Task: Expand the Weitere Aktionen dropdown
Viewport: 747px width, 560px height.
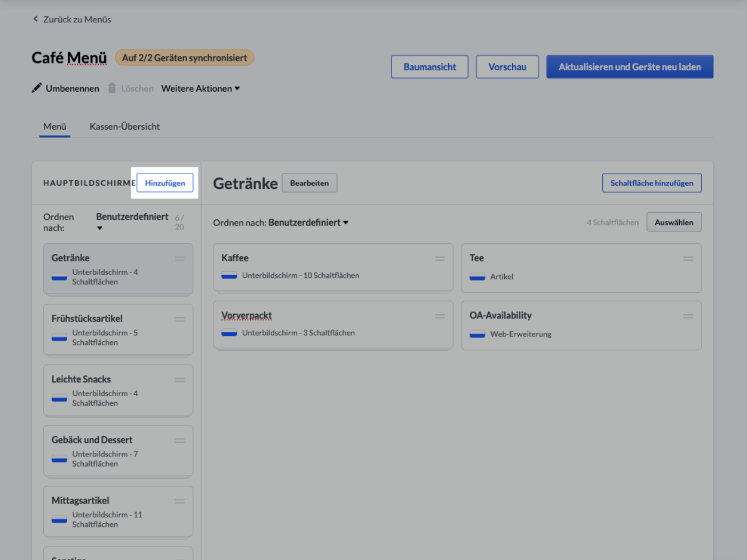Action: 201,89
